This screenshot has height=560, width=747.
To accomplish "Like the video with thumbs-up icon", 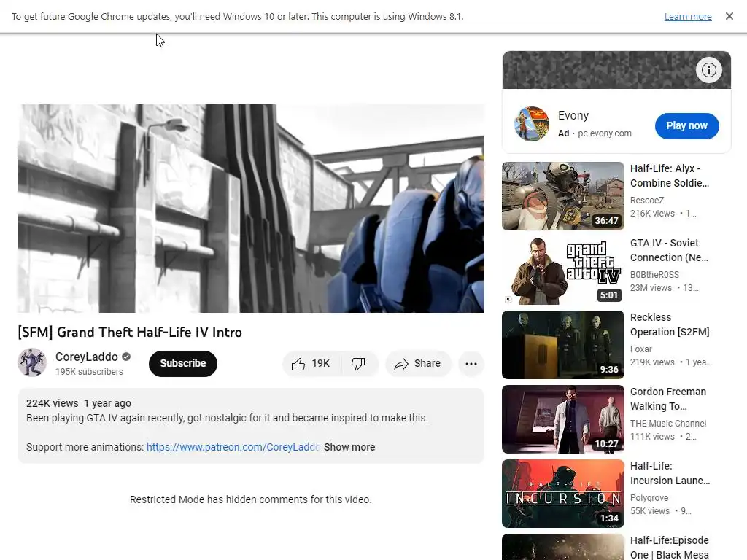I will (x=311, y=364).
